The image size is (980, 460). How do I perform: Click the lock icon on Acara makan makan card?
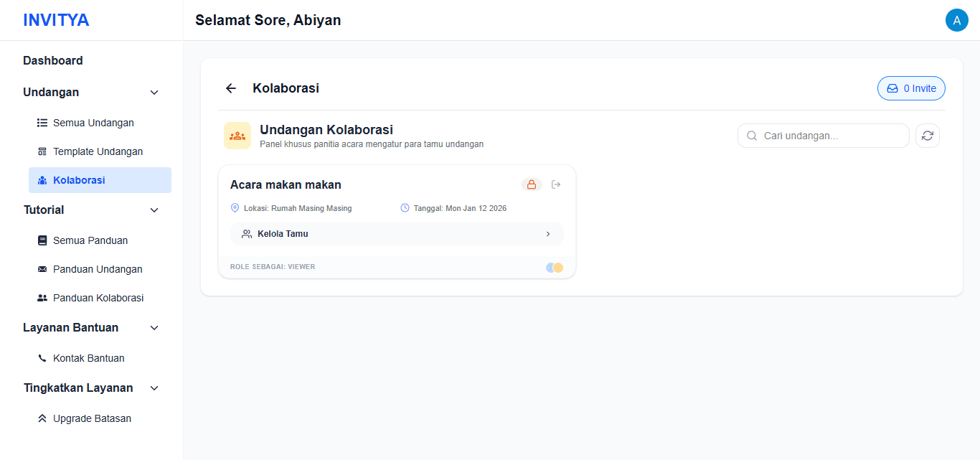tap(531, 184)
